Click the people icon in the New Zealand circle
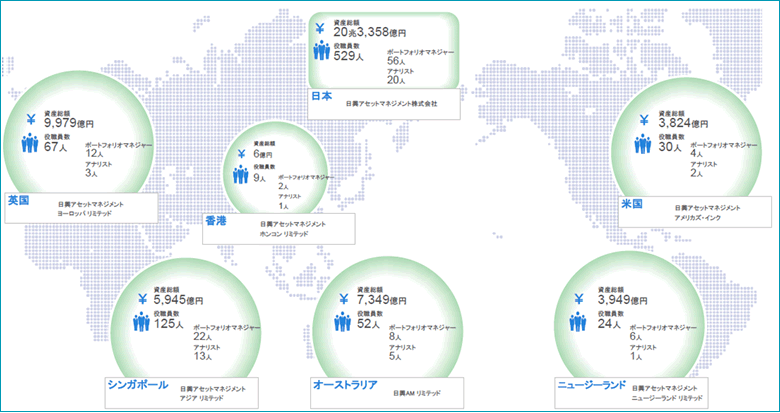This screenshot has width=780, height=413. pyautogui.click(x=578, y=322)
